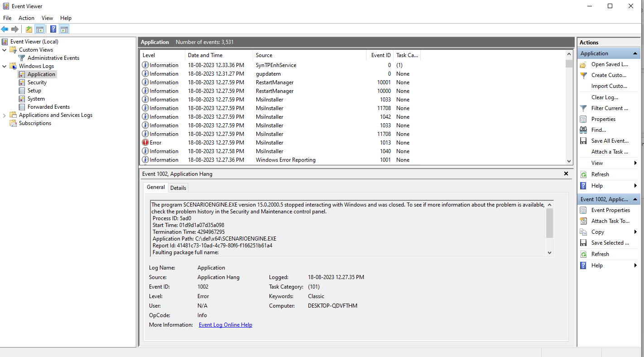This screenshot has height=357, width=644.
Task: Close the Event 1002 preview pane
Action: pos(566,174)
